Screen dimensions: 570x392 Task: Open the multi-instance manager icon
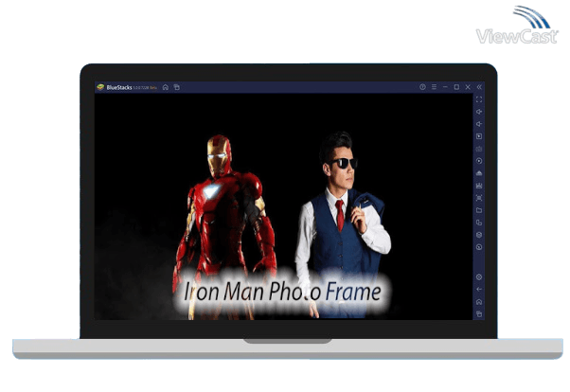coord(479,223)
